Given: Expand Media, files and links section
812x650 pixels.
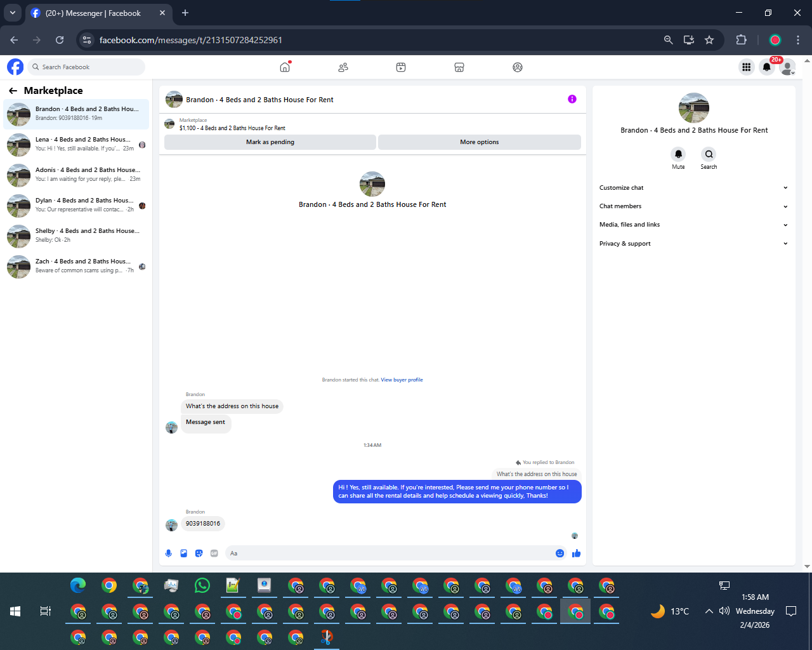Looking at the screenshot, I should (x=694, y=225).
